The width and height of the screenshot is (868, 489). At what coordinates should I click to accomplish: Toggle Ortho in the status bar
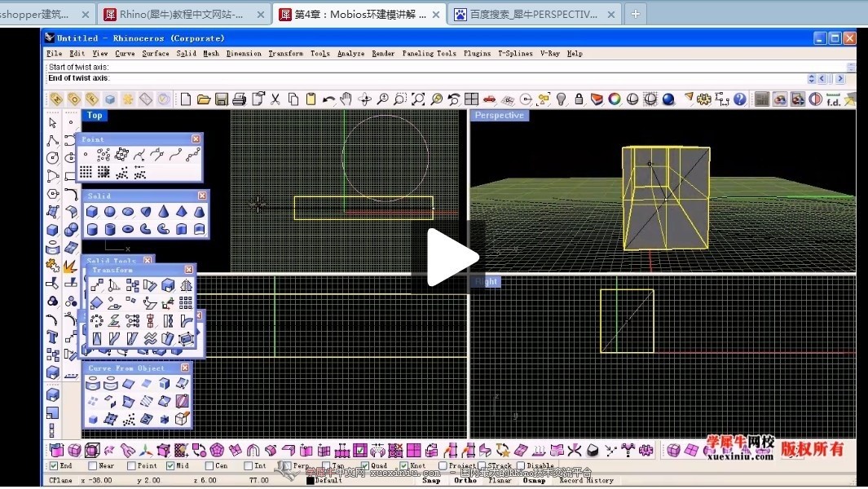(465, 480)
